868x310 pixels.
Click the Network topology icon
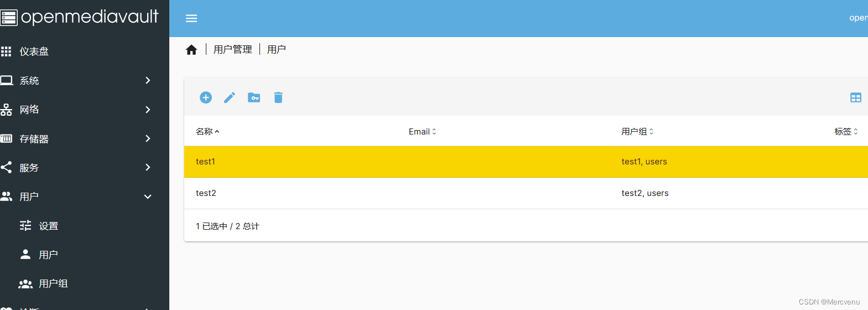click(6, 110)
